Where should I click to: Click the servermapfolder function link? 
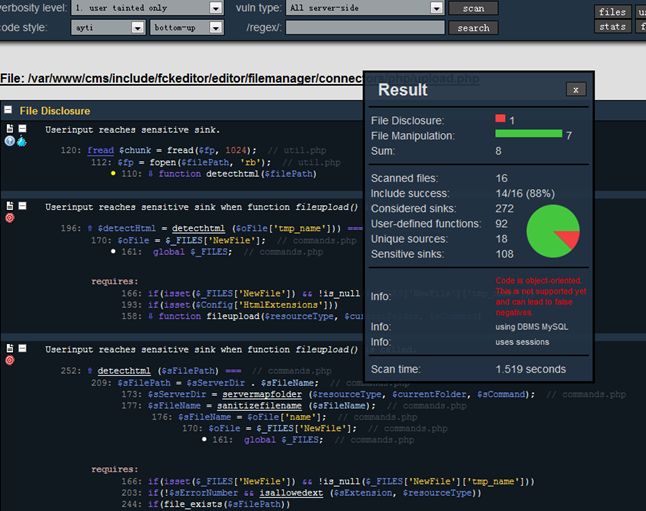(x=262, y=394)
